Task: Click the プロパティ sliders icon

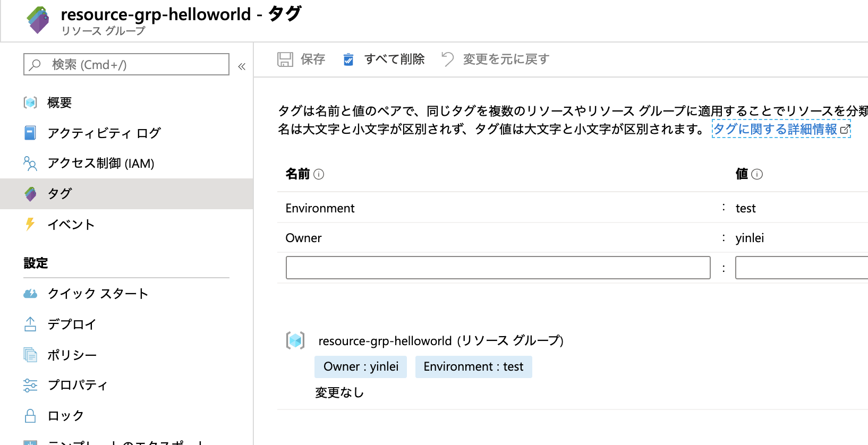Action: pyautogui.click(x=30, y=386)
